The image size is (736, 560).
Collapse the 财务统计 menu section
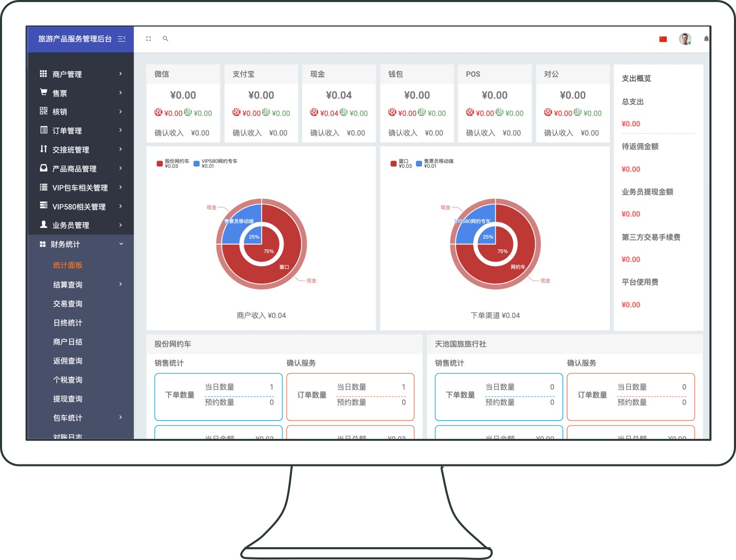point(121,244)
